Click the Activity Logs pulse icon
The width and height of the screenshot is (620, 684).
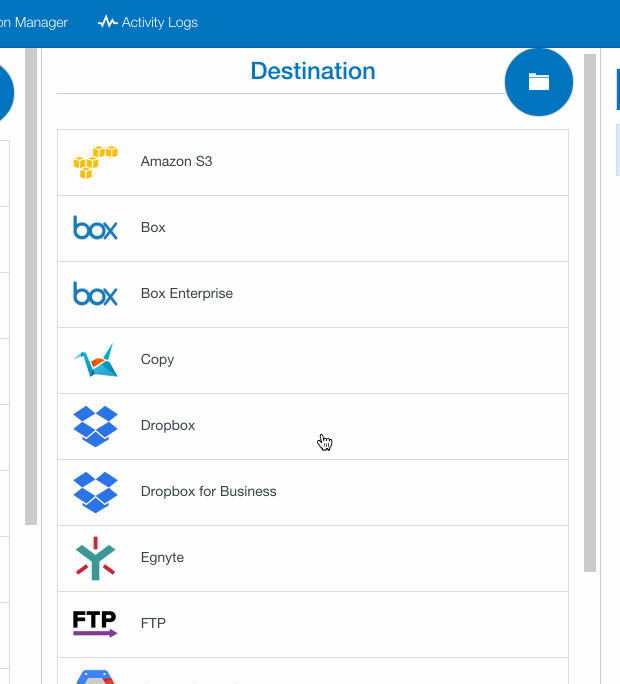pos(107,22)
